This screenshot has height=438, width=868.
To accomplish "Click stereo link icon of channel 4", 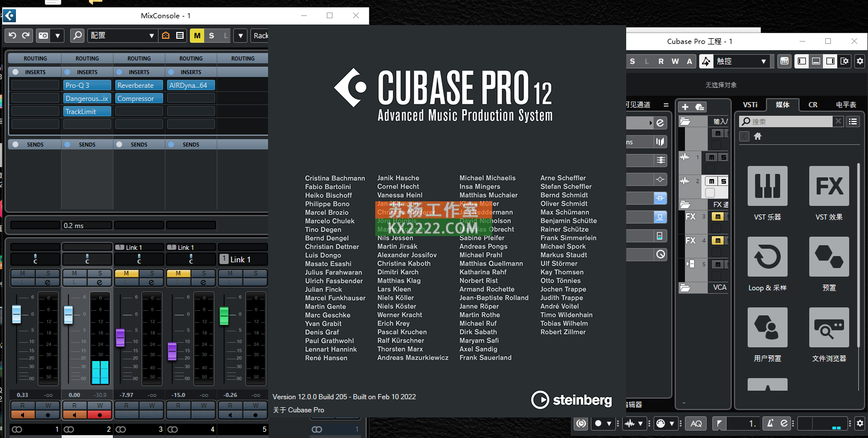I will coord(172,429).
